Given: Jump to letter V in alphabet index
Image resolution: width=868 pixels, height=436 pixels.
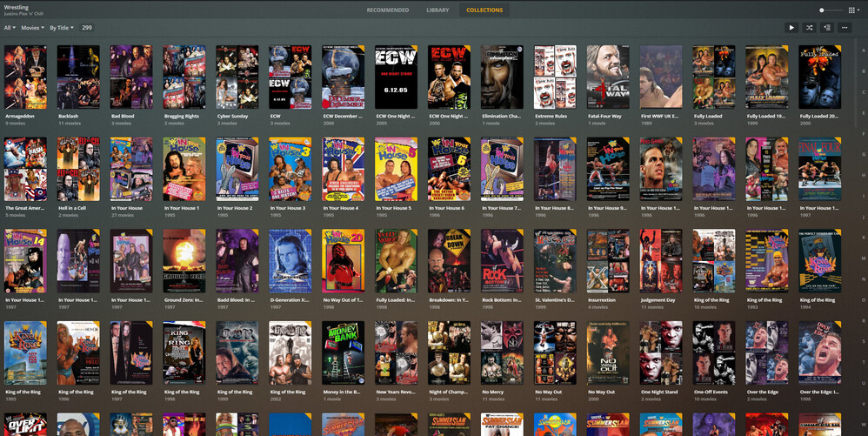Looking at the screenshot, I should coord(863,403).
